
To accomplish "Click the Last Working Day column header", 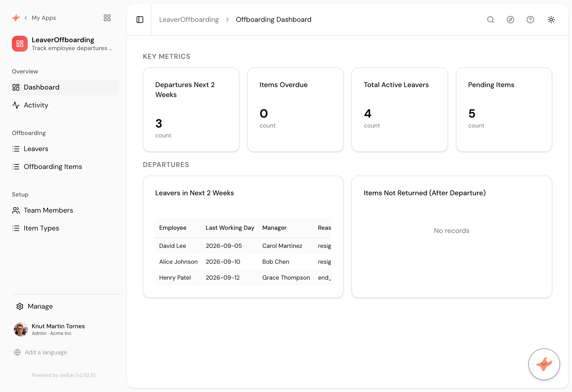I will pyautogui.click(x=230, y=228).
